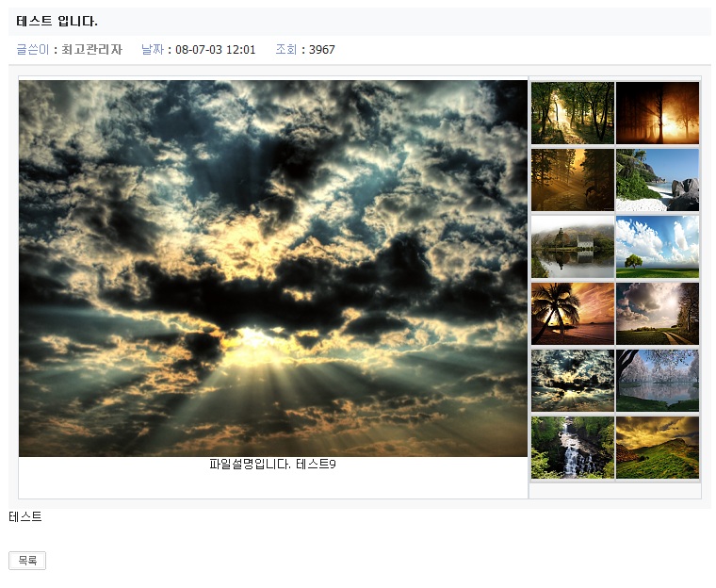Image resolution: width=716 pixels, height=588 pixels.
Task: Select the green hillside yellow sky thumbnail
Action: (x=657, y=448)
